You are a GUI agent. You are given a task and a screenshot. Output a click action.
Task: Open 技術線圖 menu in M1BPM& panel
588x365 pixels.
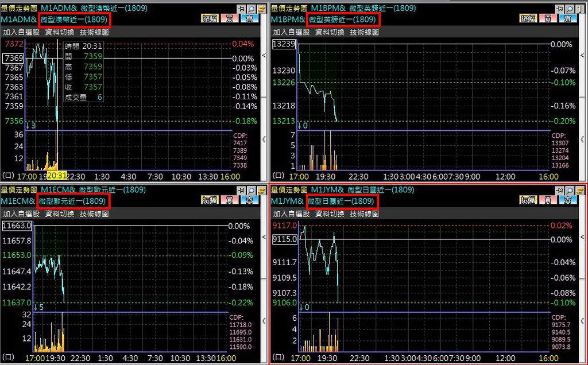(364, 32)
